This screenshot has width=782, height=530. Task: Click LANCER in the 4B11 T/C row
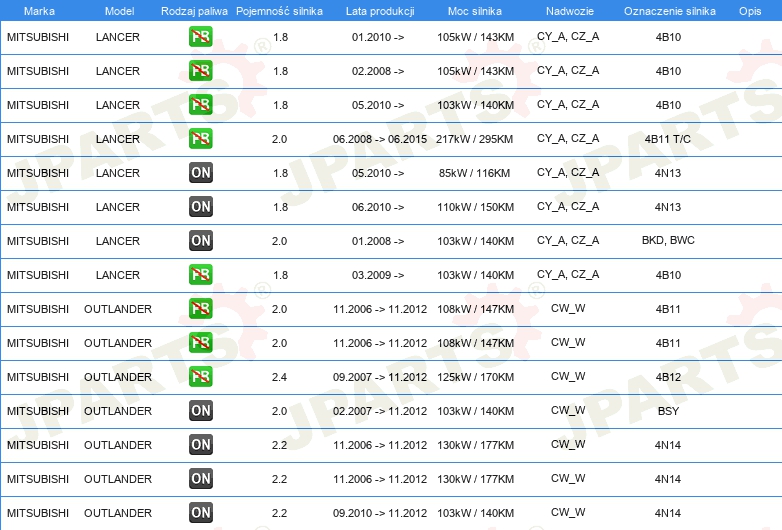click(x=118, y=139)
